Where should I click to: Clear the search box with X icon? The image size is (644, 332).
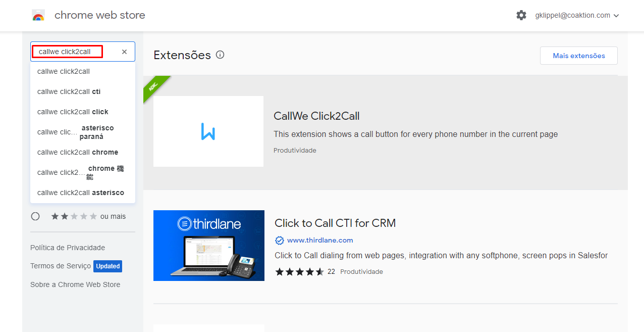click(125, 52)
